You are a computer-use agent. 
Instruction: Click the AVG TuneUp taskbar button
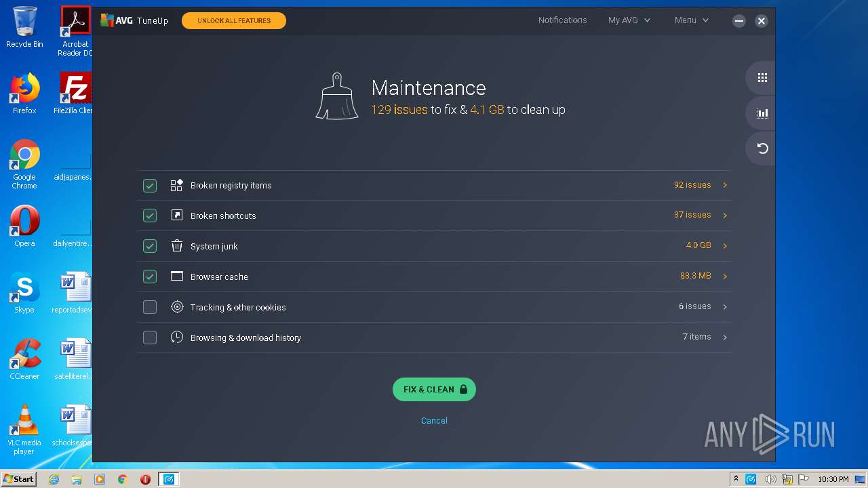(x=169, y=479)
